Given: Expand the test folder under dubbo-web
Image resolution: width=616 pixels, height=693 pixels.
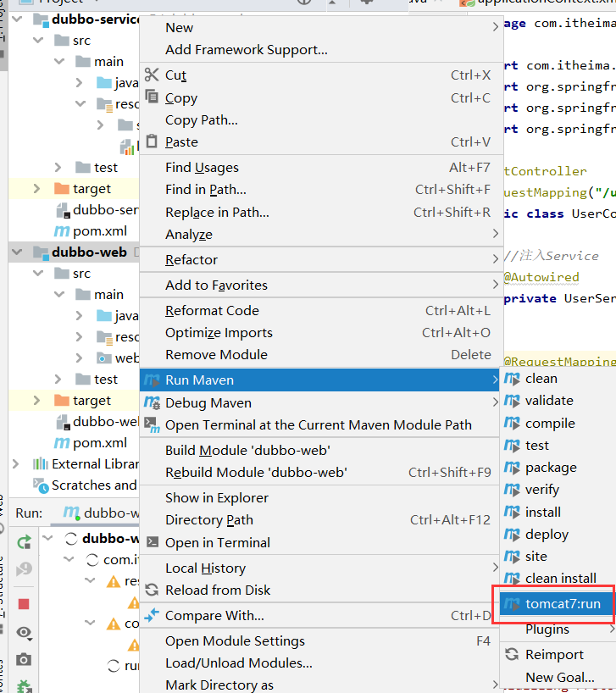Looking at the screenshot, I should 58,380.
